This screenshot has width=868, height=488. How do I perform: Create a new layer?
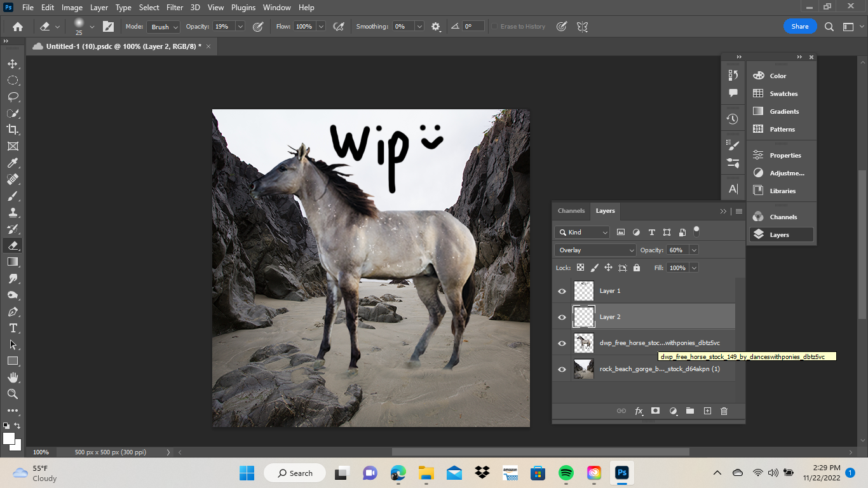pyautogui.click(x=707, y=411)
